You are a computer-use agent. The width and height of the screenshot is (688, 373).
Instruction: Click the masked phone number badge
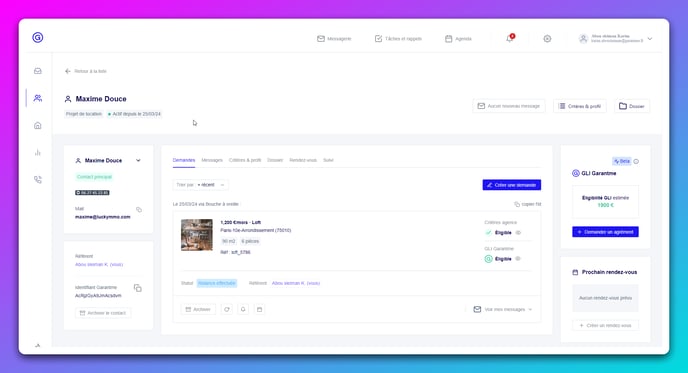tap(92, 193)
